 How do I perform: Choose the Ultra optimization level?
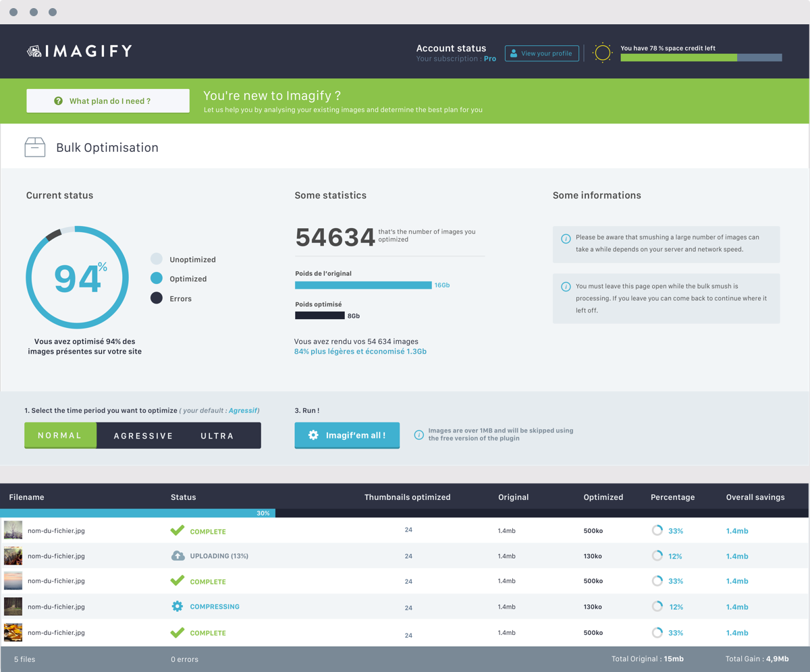pos(217,436)
